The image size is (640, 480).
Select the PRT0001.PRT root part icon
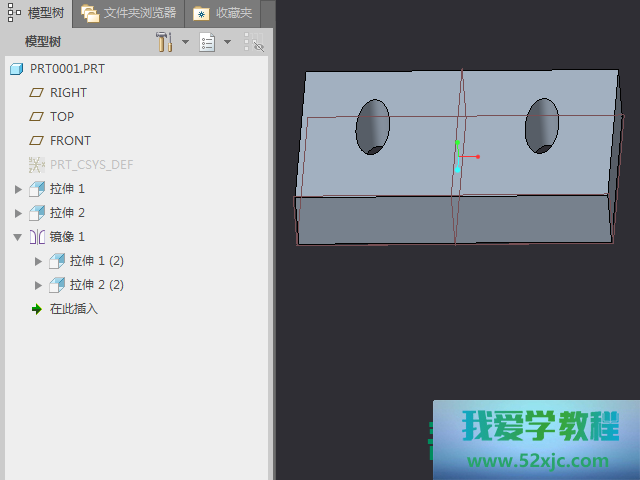tap(16, 69)
